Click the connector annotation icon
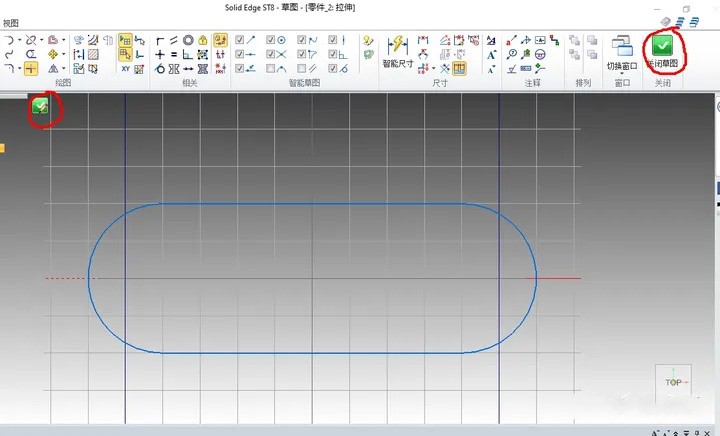Image resolution: width=720 pixels, height=436 pixels. coord(555,40)
